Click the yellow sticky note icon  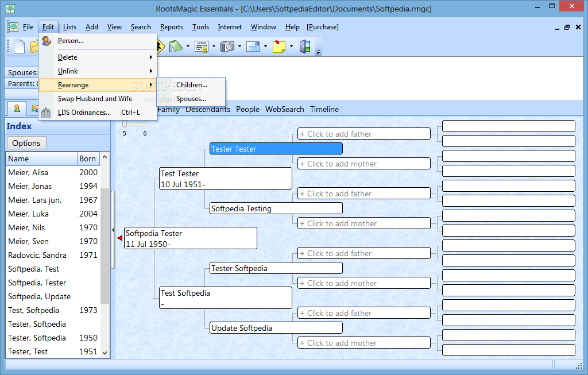coord(279,47)
